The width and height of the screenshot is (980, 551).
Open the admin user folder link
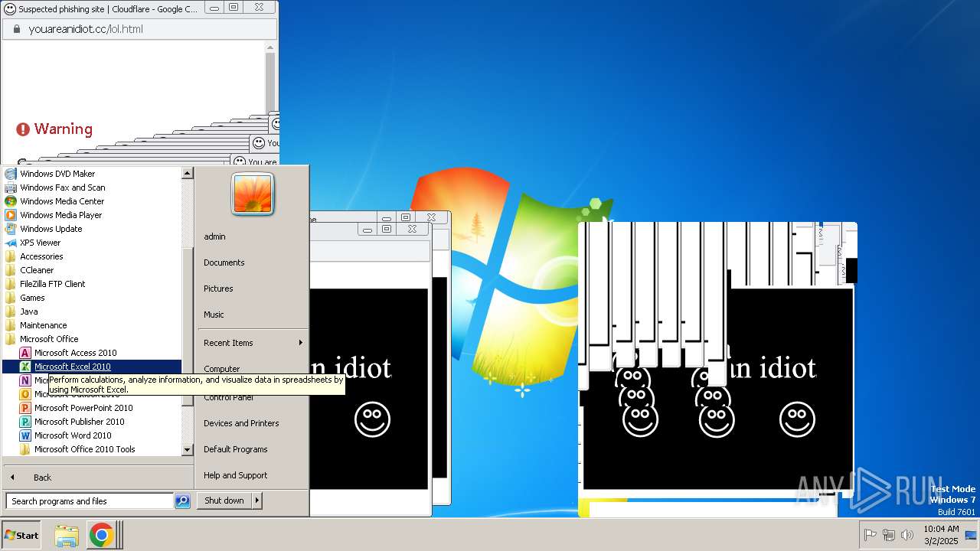[x=214, y=236]
